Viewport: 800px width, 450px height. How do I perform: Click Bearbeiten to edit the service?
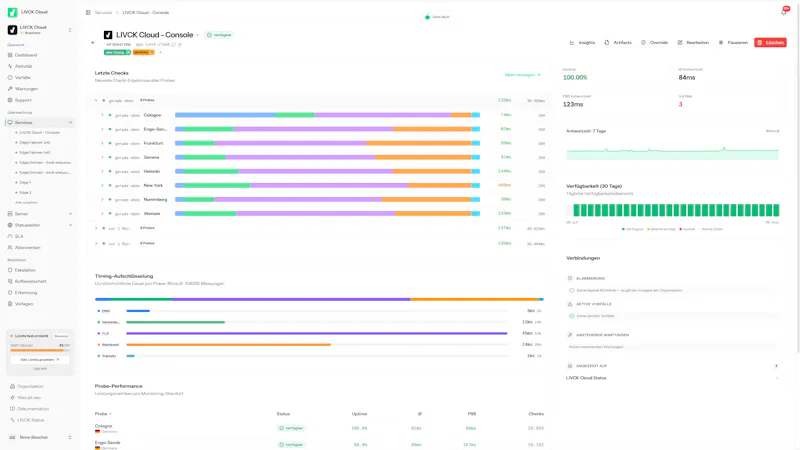(693, 42)
